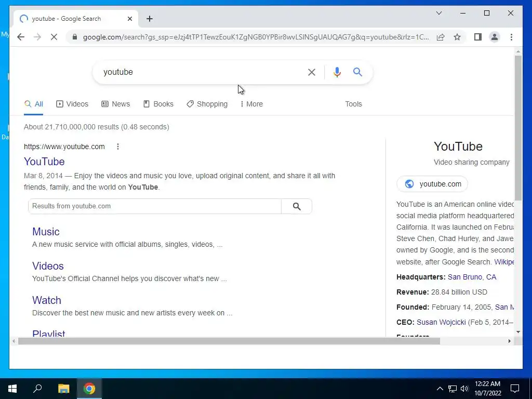This screenshot has height=399, width=532.
Task: Click the vertical scrollbar down arrow
Action: 518,332
